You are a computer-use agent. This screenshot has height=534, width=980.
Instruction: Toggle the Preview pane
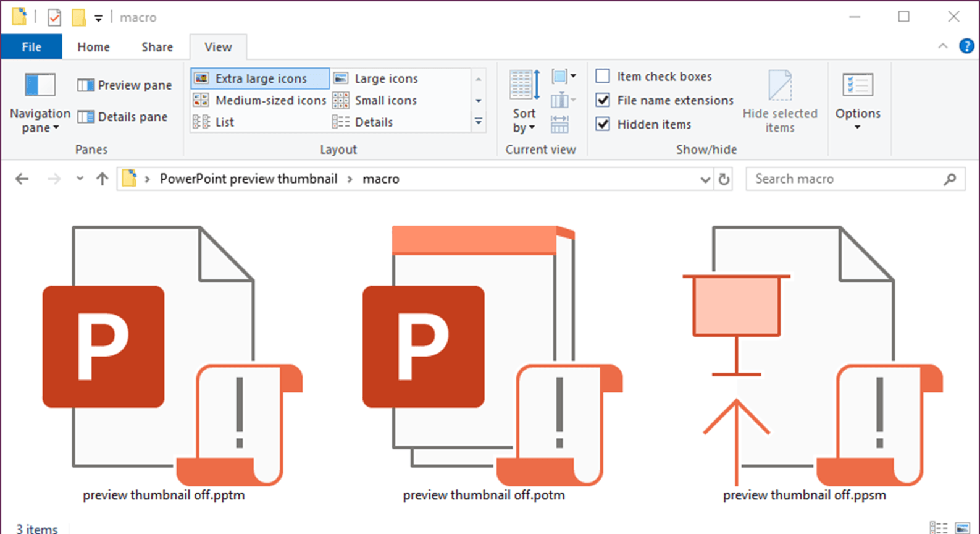[x=125, y=85]
